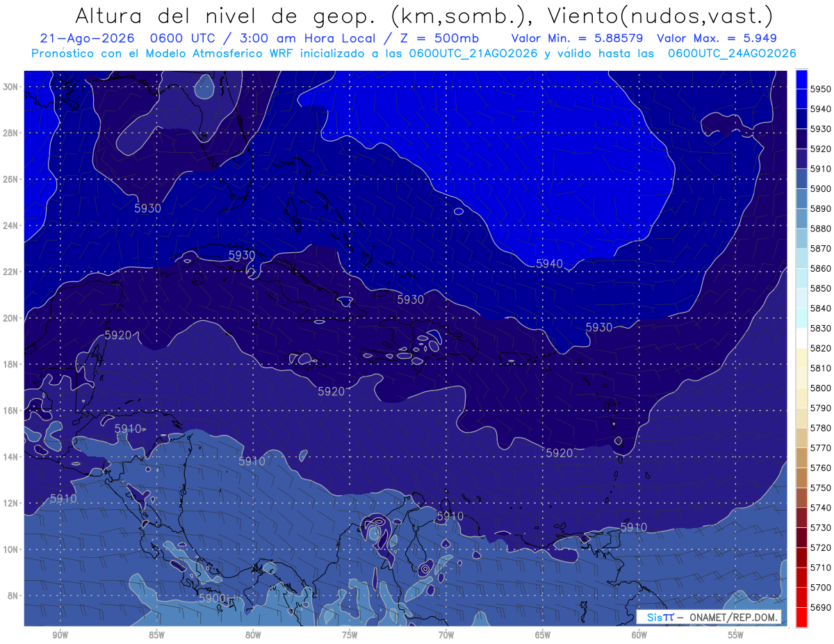The image size is (834, 644).
Task: Click the 5800 value on the color scale
Action: [x=821, y=388]
